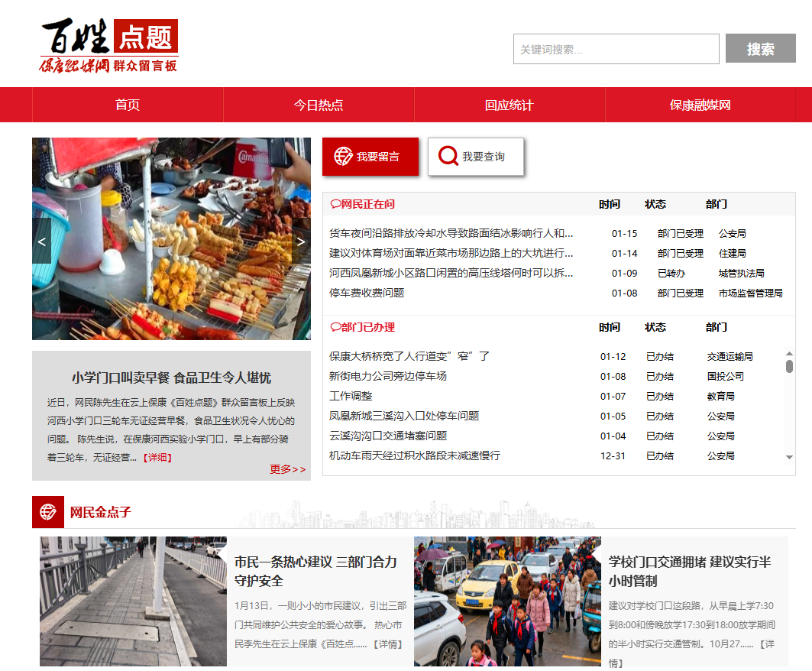812x671 pixels.
Task: Open 更多>> link below the news summary
Action: click(287, 469)
